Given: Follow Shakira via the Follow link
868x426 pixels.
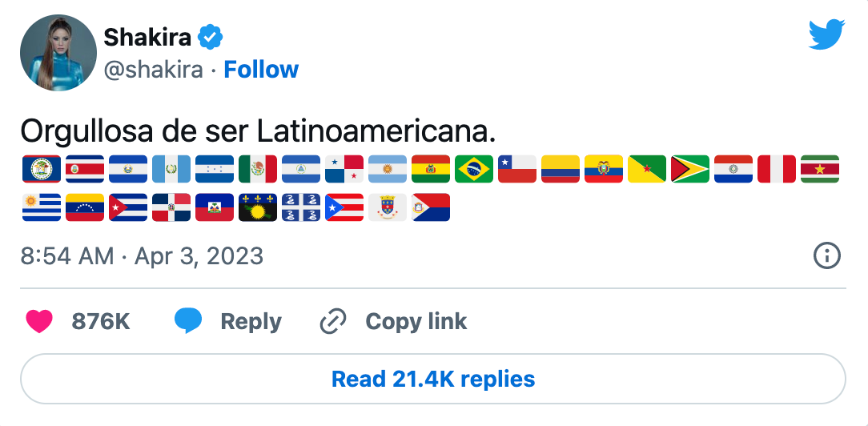Looking at the screenshot, I should 261,70.
